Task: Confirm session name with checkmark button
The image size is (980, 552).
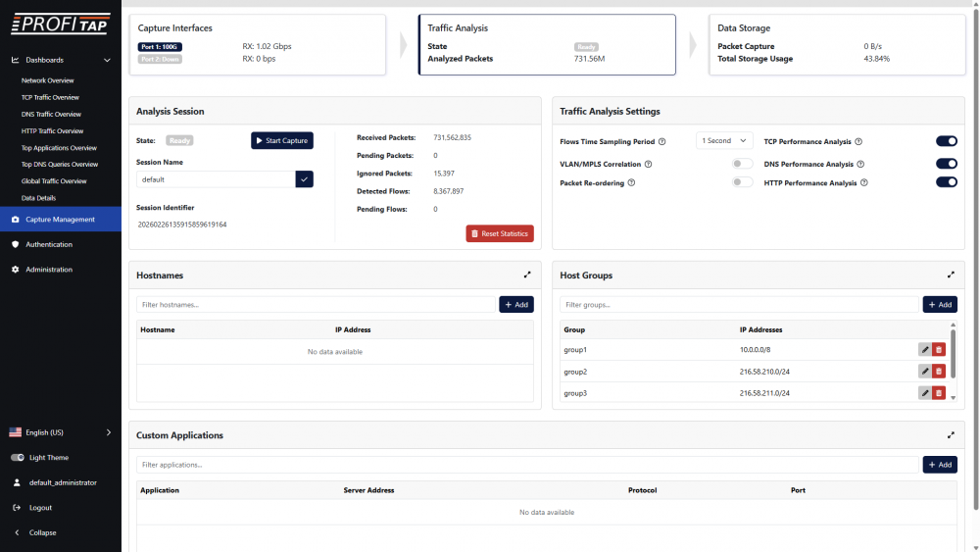Action: [x=304, y=179]
